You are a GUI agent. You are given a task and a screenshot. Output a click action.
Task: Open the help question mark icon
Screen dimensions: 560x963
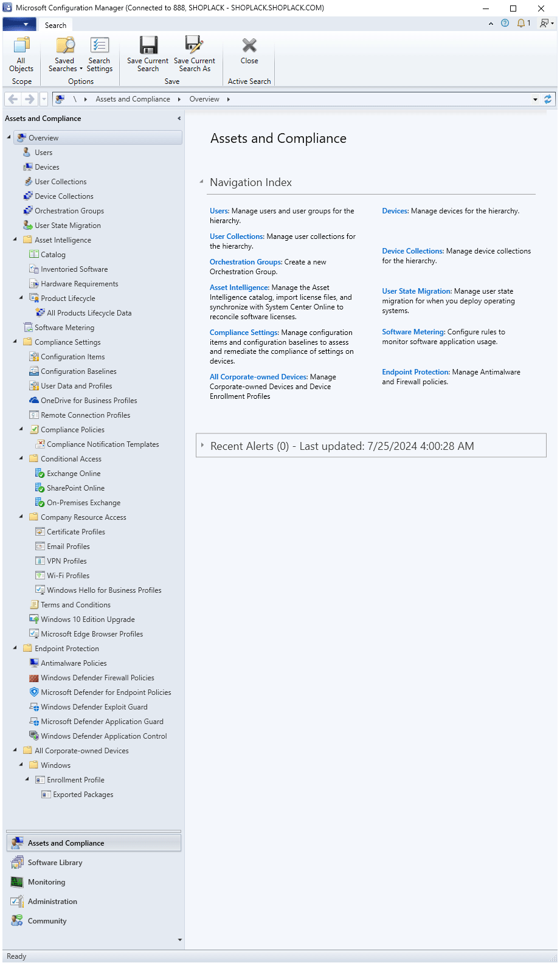(505, 23)
